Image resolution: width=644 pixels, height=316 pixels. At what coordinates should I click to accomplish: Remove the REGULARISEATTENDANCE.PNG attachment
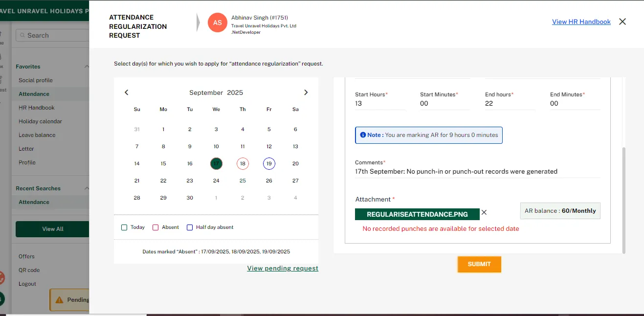484,212
